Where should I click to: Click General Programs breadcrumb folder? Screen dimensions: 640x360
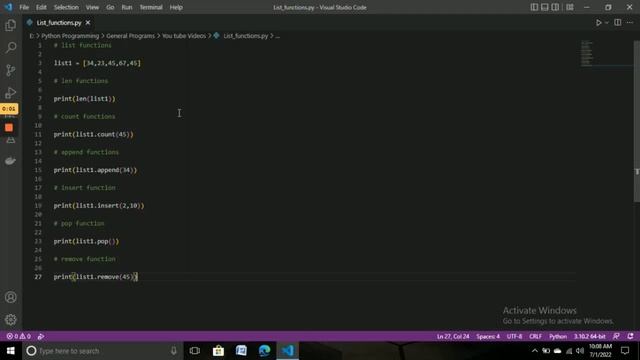pos(130,36)
